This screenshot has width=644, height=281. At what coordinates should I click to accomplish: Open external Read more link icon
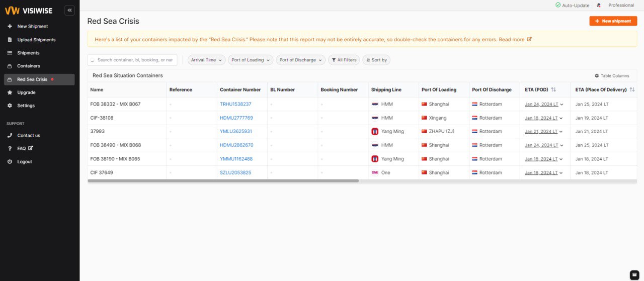(x=529, y=39)
